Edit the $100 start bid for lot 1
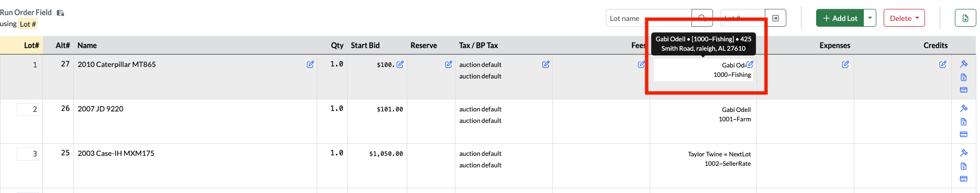This screenshot has width=980, height=193. click(x=400, y=64)
